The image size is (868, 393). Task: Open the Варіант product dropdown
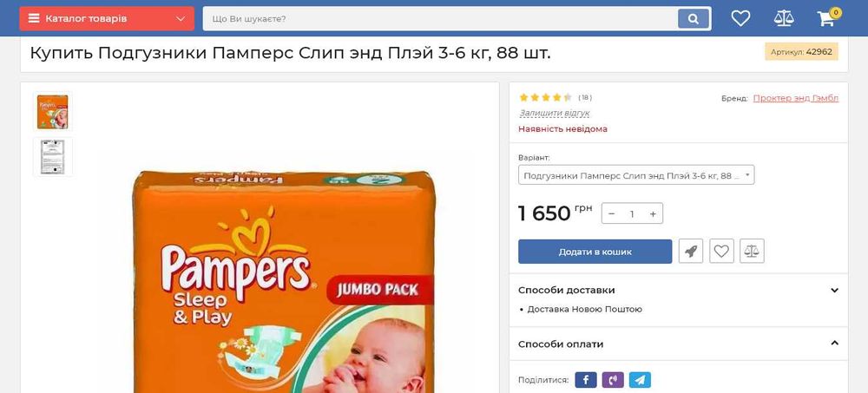(x=636, y=175)
